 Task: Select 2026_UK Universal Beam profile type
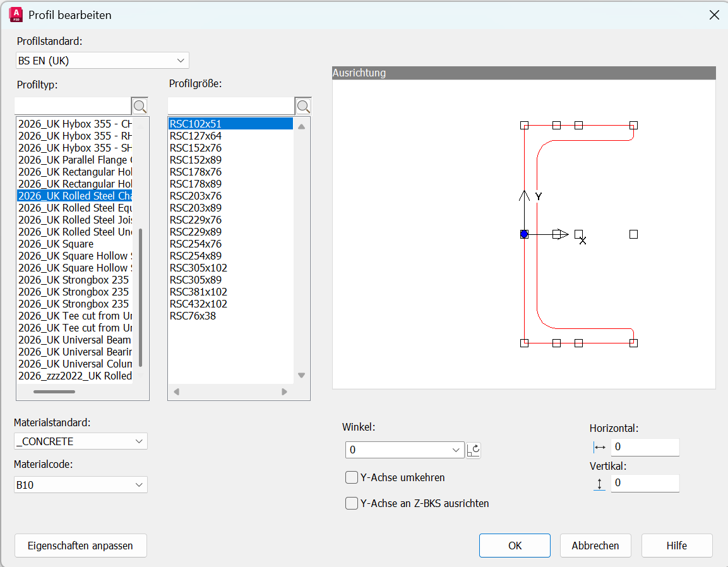pyautogui.click(x=75, y=340)
